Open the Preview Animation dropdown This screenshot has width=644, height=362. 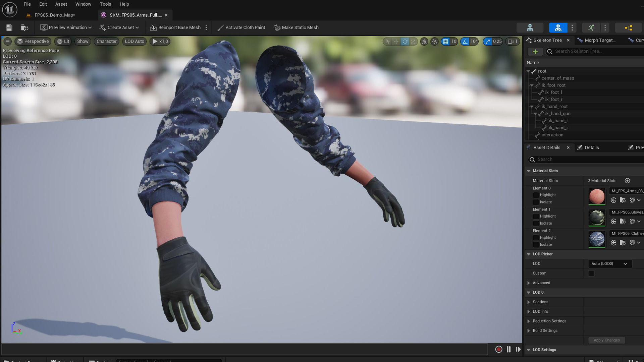pyautogui.click(x=66, y=27)
